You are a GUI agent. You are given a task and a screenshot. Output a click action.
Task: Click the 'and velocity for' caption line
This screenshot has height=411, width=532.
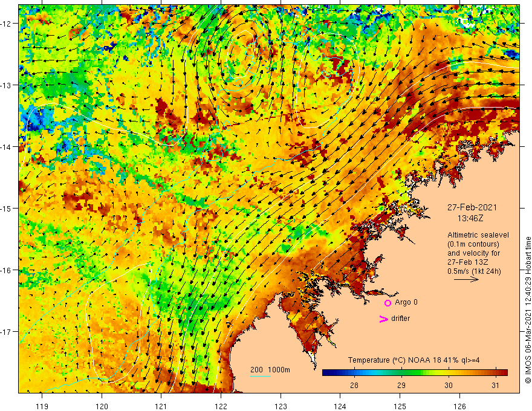coord(473,253)
